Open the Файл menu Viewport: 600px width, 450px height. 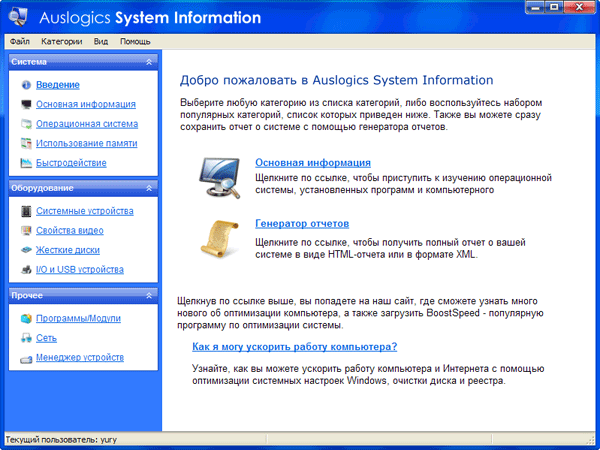click(x=20, y=41)
